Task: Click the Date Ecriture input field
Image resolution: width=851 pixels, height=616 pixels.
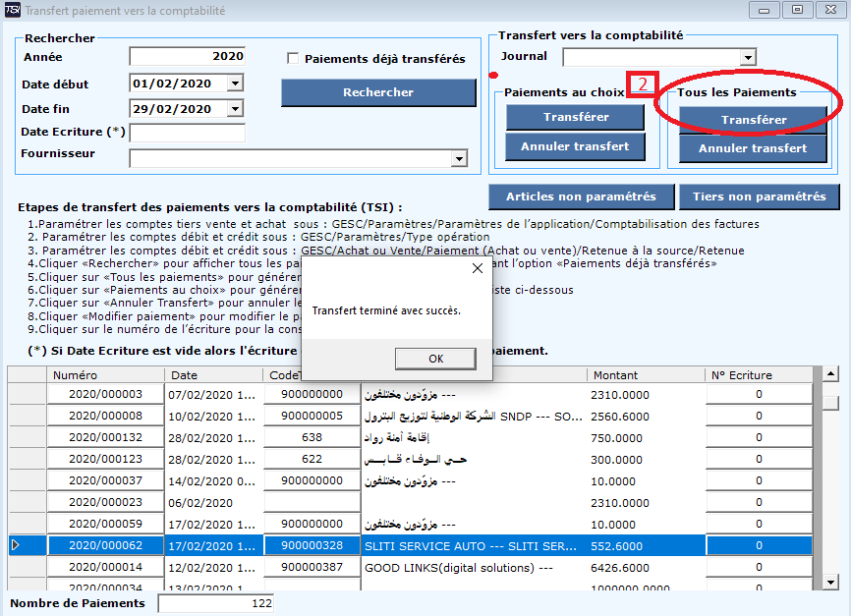Action: (188, 133)
